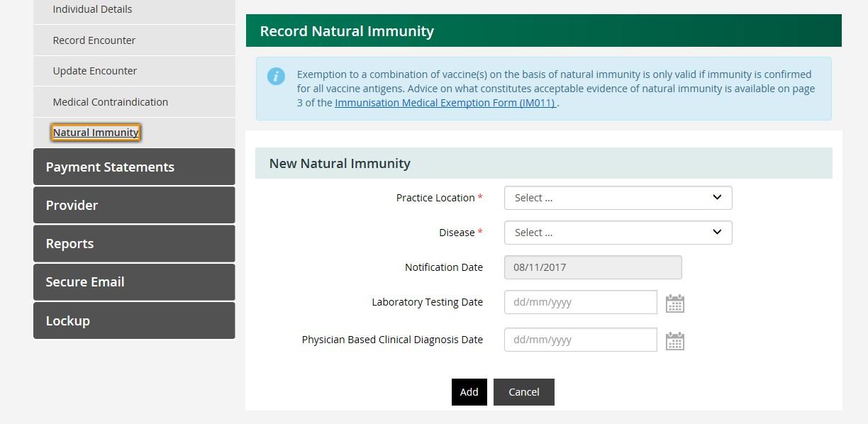Open the Practice Location dropdown
Image resolution: width=868 pixels, height=424 pixels.
click(x=617, y=197)
